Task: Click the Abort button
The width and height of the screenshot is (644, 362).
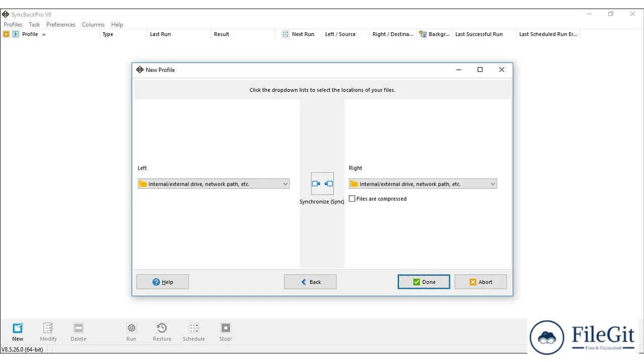Action: 480,282
